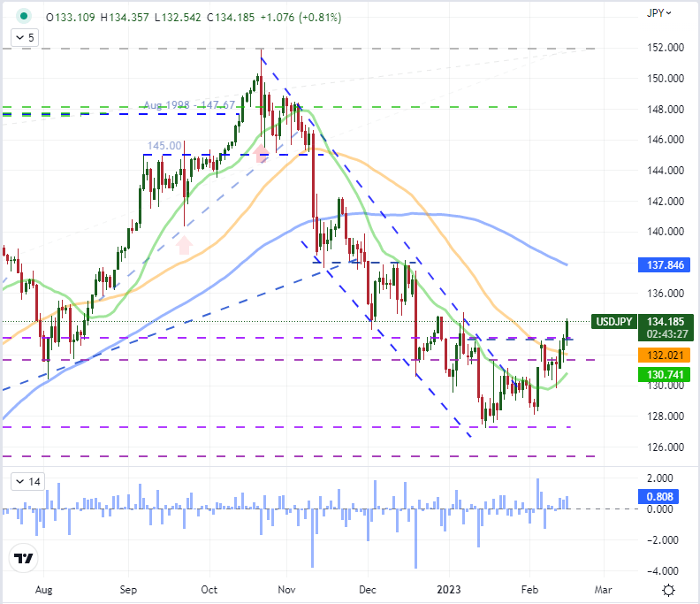Click the 134.185 current price label
This screenshot has height=604, width=700.
tap(666, 322)
